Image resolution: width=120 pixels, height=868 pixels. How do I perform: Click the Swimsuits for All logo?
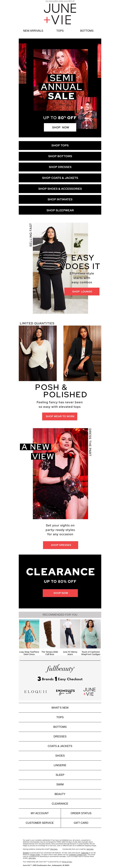65,692
